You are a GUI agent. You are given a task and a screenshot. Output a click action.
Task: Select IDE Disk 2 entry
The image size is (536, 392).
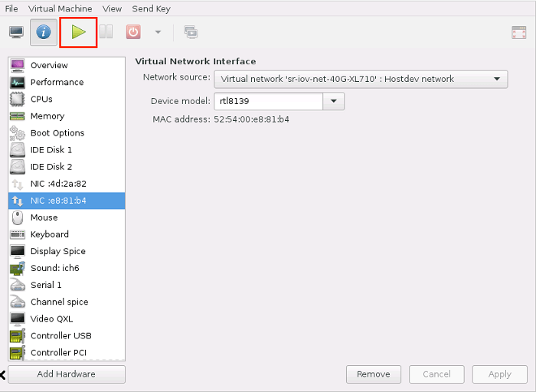click(x=67, y=167)
